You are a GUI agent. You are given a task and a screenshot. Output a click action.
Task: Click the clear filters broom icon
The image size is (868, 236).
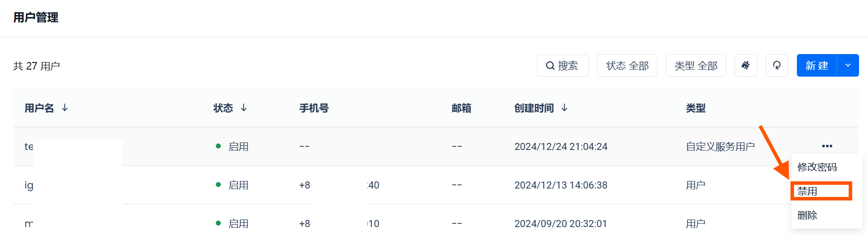pos(746,65)
